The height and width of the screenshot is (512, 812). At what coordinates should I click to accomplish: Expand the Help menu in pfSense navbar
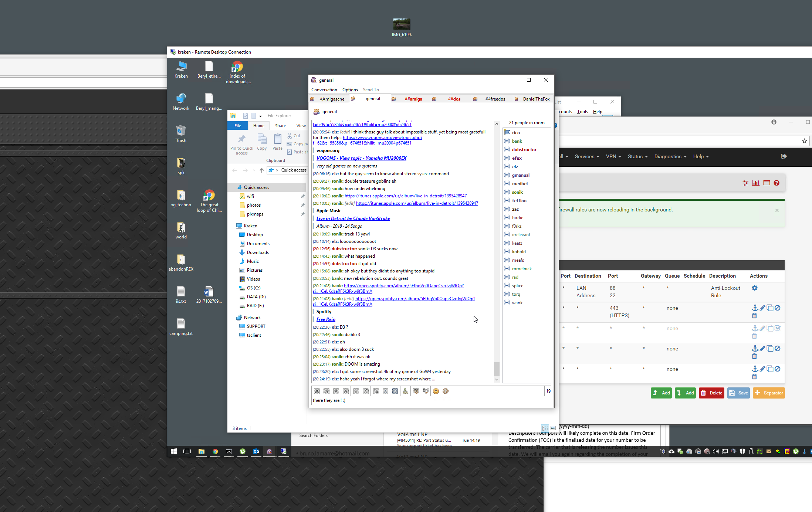pos(701,156)
